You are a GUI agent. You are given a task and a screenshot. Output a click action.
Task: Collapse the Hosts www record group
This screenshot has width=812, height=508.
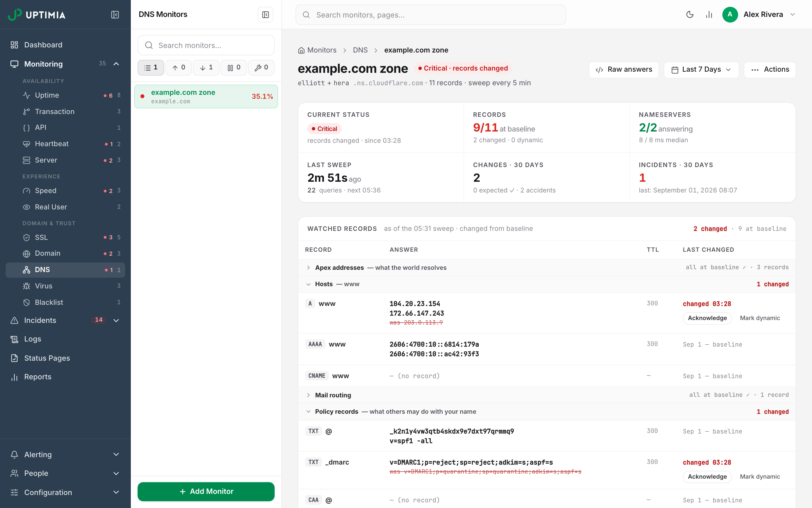(308, 284)
